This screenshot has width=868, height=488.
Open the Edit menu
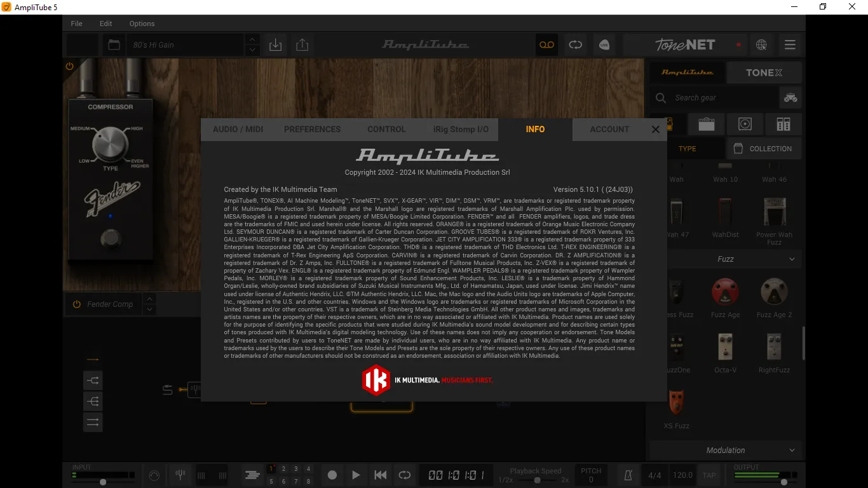105,24
